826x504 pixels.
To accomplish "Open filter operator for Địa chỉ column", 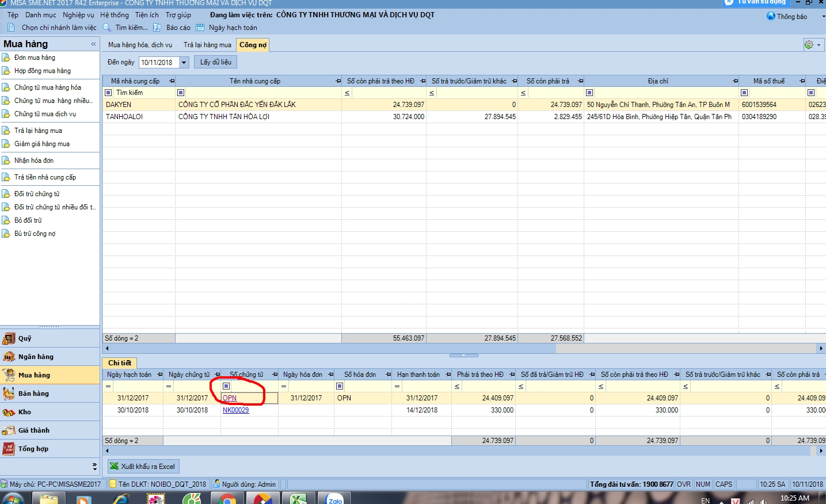I will (589, 93).
